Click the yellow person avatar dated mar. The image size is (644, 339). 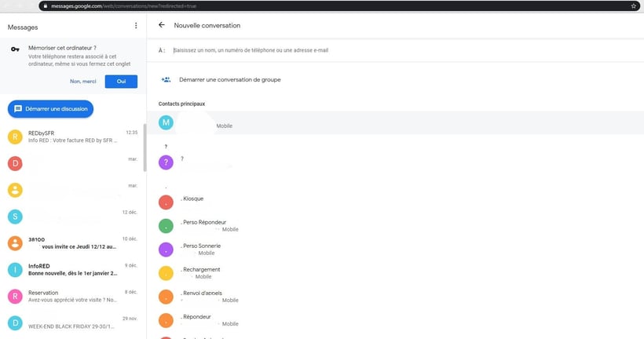[x=15, y=190]
